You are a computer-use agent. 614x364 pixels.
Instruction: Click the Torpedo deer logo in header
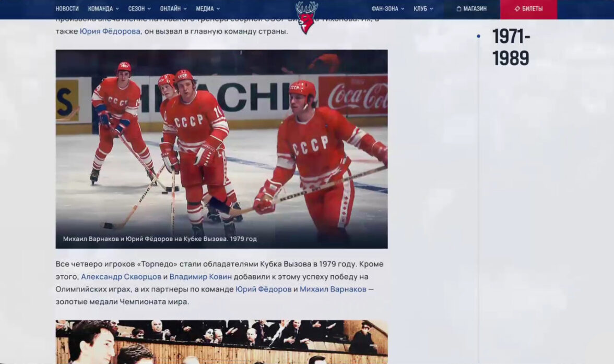pyautogui.click(x=306, y=17)
